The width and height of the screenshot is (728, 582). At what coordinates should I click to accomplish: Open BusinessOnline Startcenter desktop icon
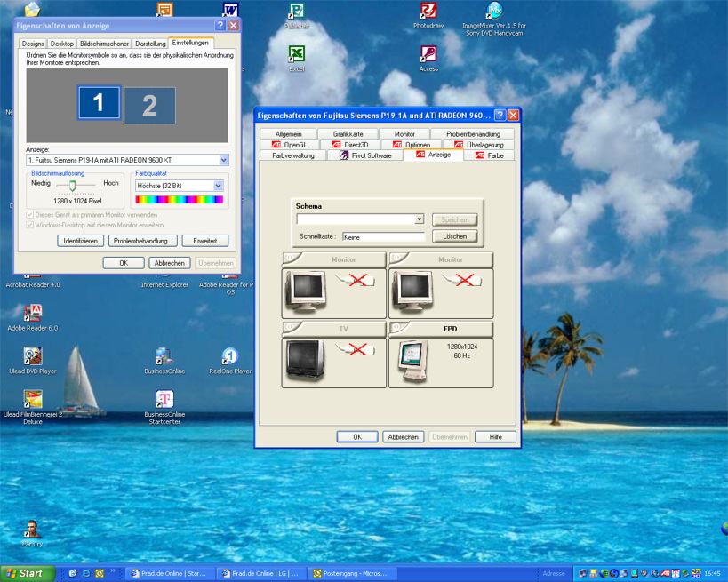164,400
